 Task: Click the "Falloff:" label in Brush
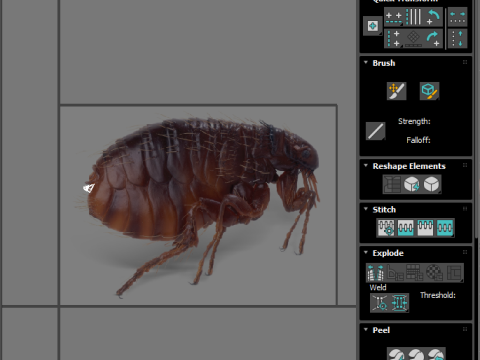(x=418, y=140)
